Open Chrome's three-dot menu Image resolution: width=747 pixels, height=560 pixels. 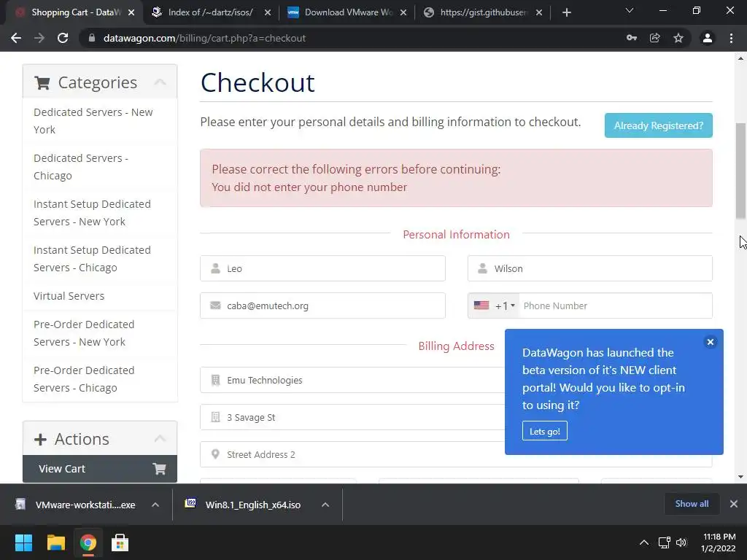coord(731,38)
